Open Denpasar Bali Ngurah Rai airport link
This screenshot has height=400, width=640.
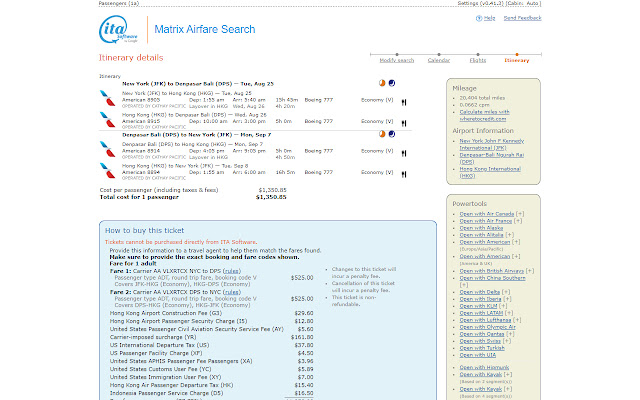point(491,158)
